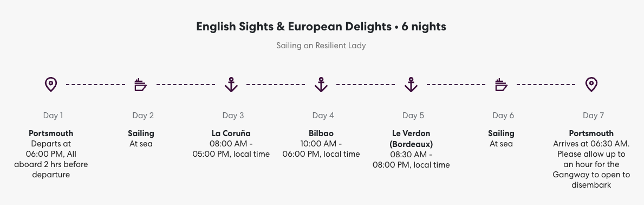Select the Bilbao anchor icon on Day 4

(x=321, y=85)
